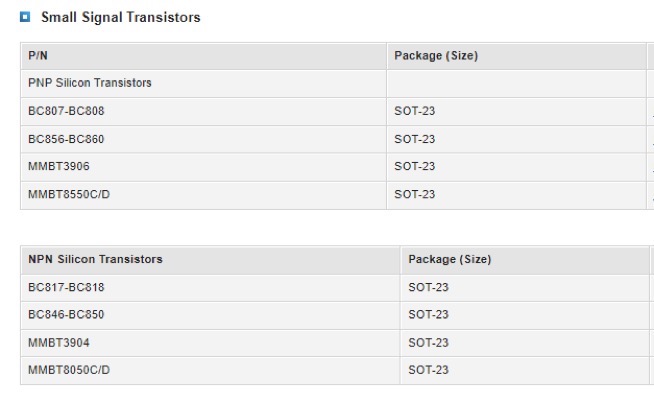Select the SOT-23 package beside MMBT8550C/D
This screenshot has height=402, width=654.
[415, 194]
